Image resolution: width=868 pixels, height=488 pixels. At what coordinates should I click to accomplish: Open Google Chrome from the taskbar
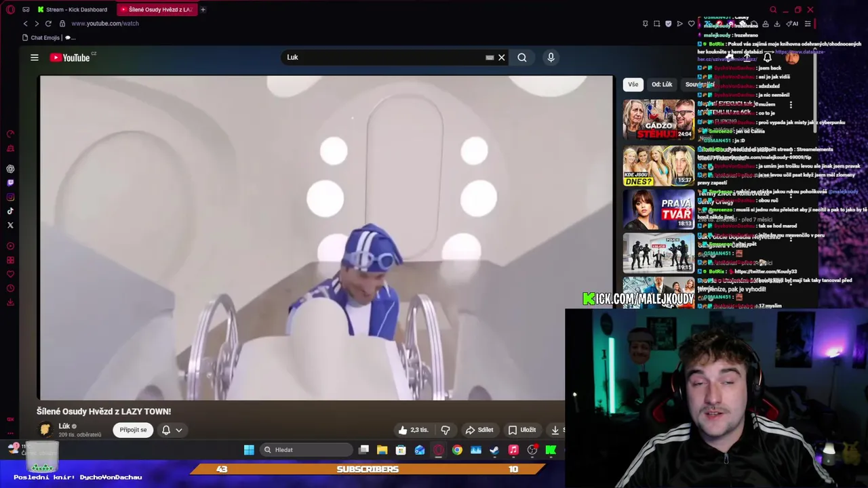[x=457, y=450]
